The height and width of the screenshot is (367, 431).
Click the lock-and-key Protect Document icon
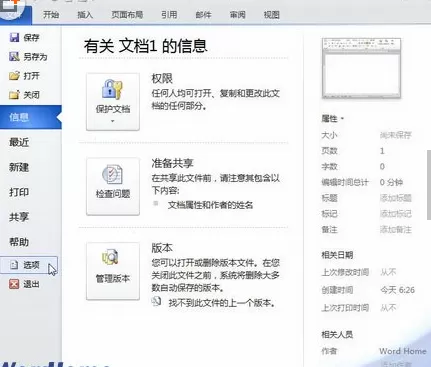click(x=112, y=89)
